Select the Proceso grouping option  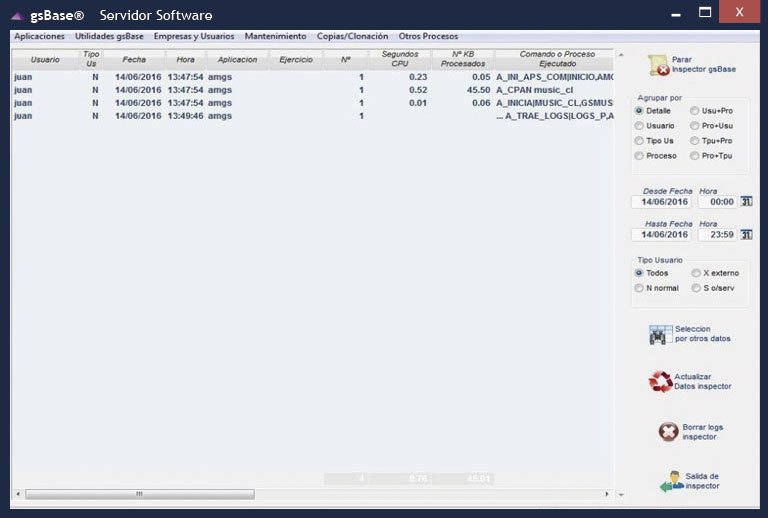[639, 156]
